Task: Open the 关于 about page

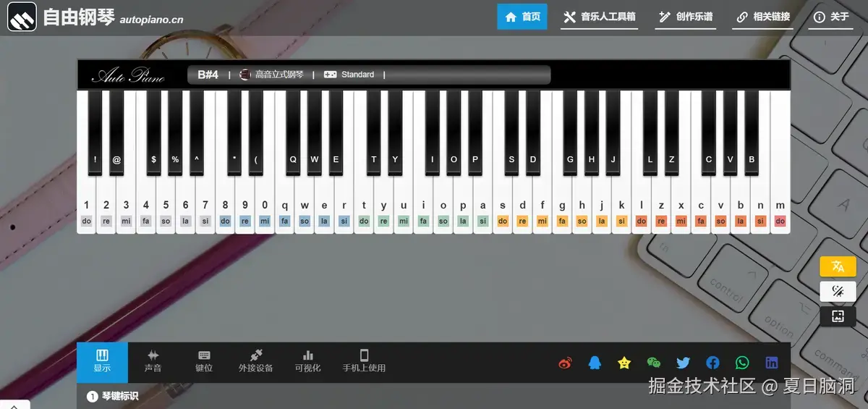Action: 830,17
